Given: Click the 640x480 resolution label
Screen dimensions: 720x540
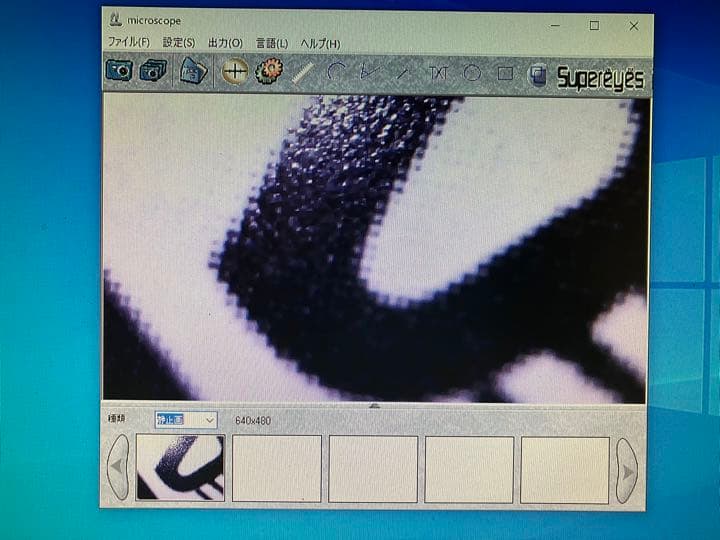Looking at the screenshot, I should [253, 421].
